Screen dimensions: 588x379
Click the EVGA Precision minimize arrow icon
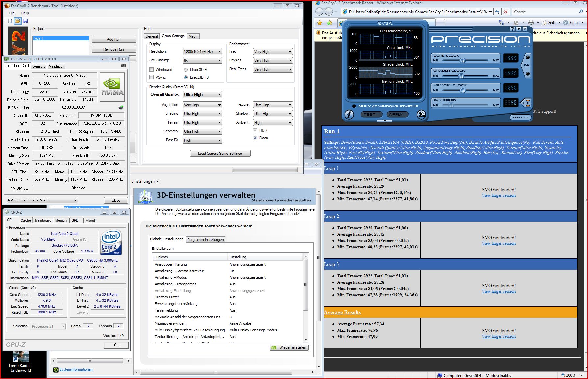click(519, 29)
